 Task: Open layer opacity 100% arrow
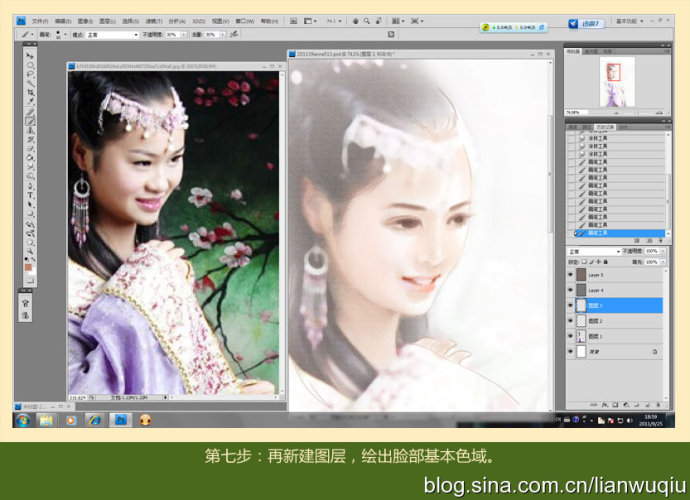(663, 251)
